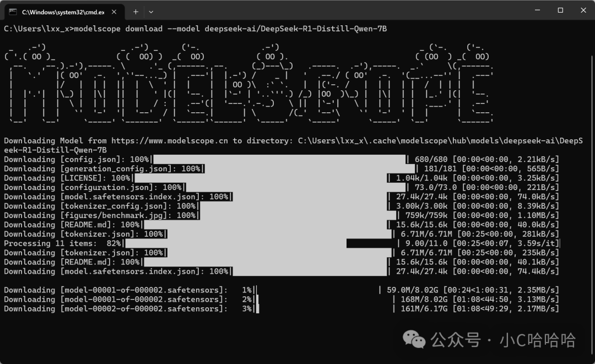Click the figures/benchmark.jpg download line

[281, 215]
